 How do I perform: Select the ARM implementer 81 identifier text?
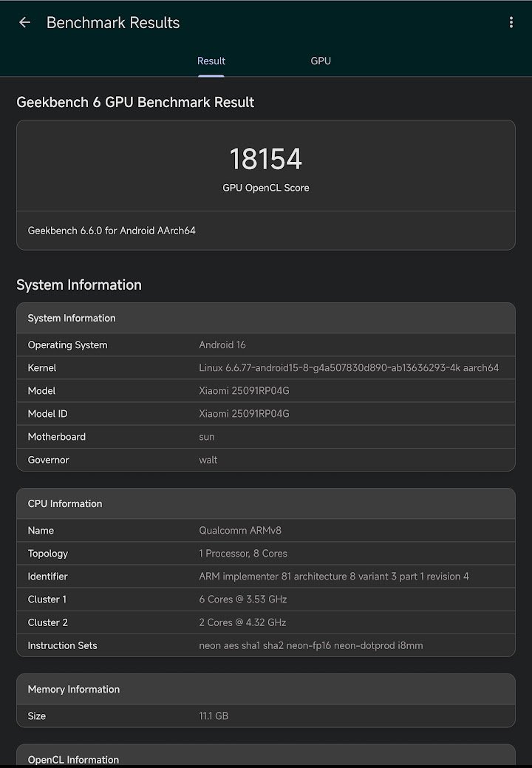(334, 577)
